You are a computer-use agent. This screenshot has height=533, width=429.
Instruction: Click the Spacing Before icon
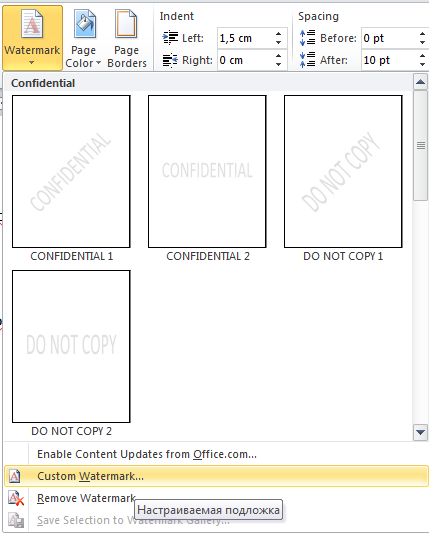point(308,38)
